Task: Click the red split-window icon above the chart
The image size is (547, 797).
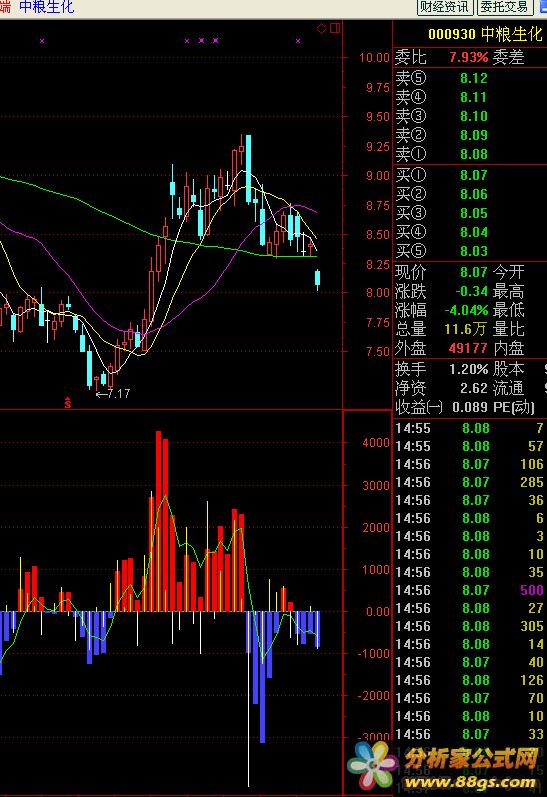Action: click(x=335, y=28)
